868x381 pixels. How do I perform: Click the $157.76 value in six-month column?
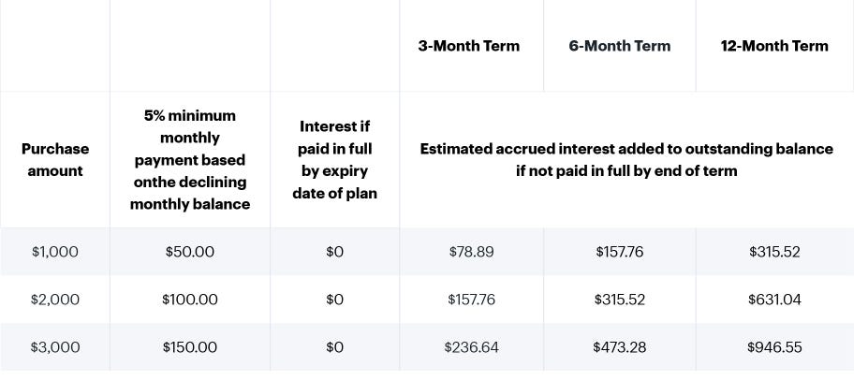click(620, 252)
